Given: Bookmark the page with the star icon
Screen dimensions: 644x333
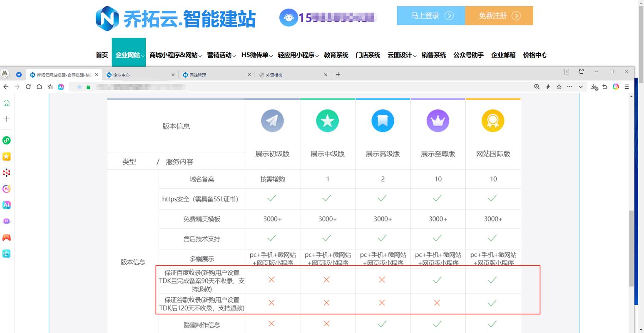Looking at the screenshot, I should point(559,87).
